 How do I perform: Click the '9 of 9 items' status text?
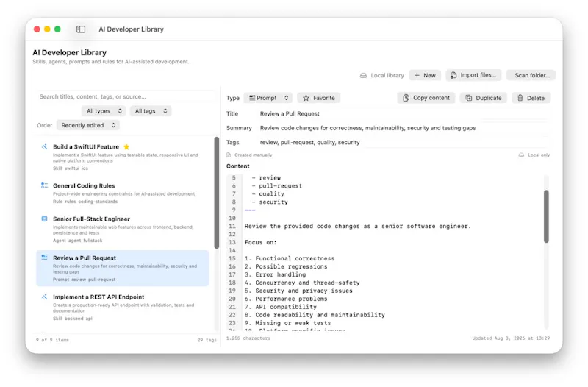pos(52,340)
